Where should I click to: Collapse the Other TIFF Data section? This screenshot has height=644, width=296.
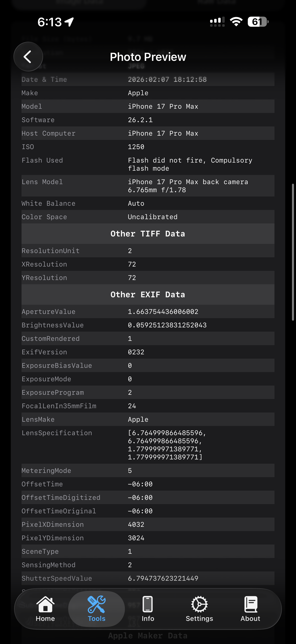pyautogui.click(x=148, y=234)
